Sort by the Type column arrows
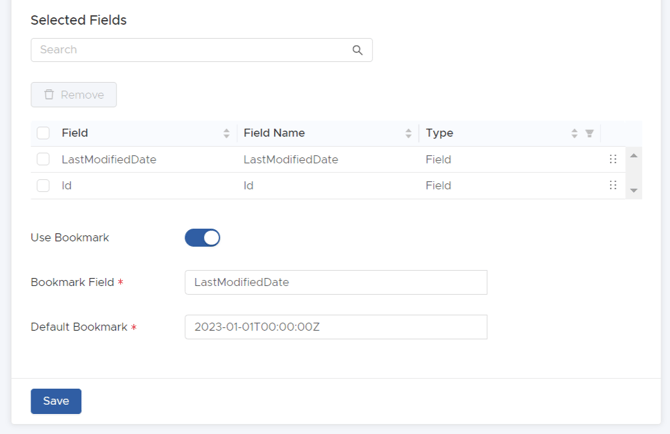The image size is (670, 434). click(574, 133)
